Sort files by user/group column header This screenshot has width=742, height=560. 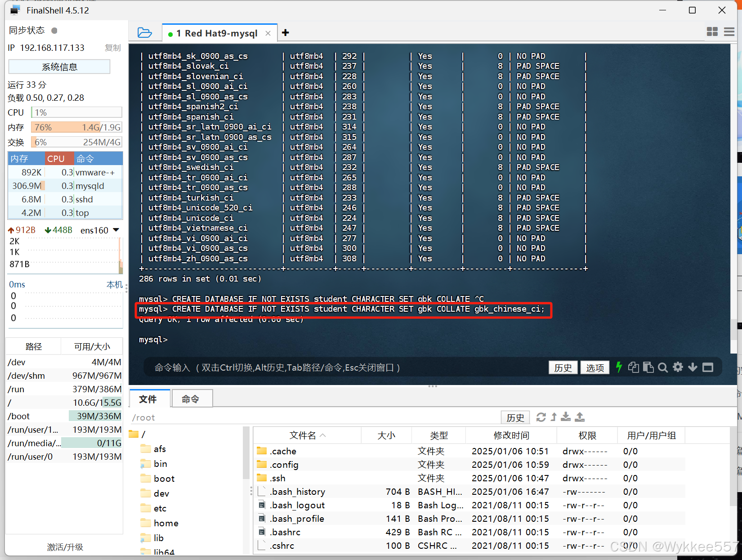click(x=651, y=435)
